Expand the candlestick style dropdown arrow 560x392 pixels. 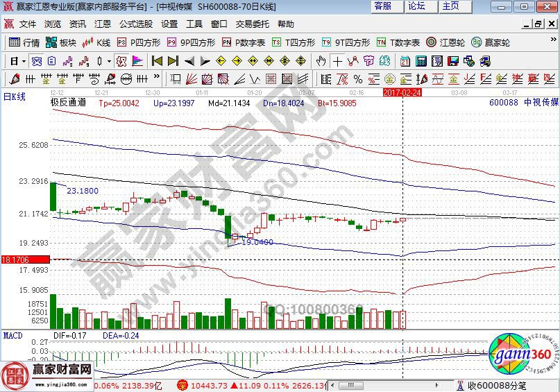(109, 61)
